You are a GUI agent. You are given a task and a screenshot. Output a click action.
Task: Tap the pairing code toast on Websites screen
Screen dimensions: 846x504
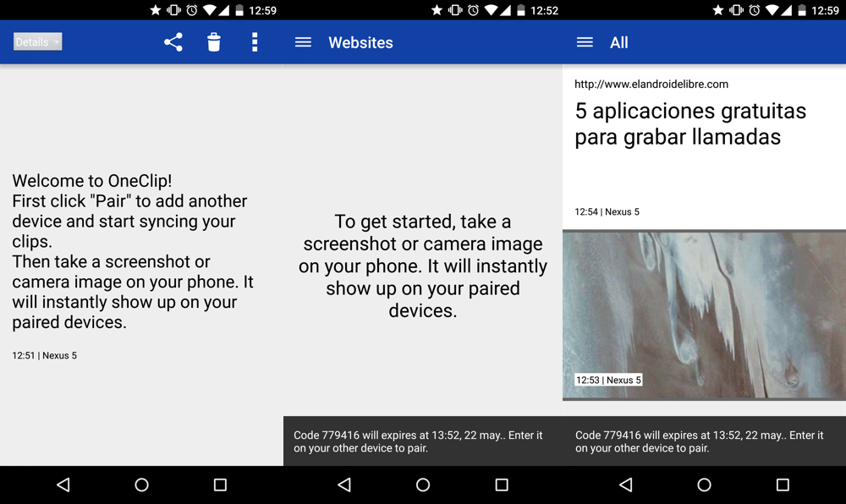422,441
